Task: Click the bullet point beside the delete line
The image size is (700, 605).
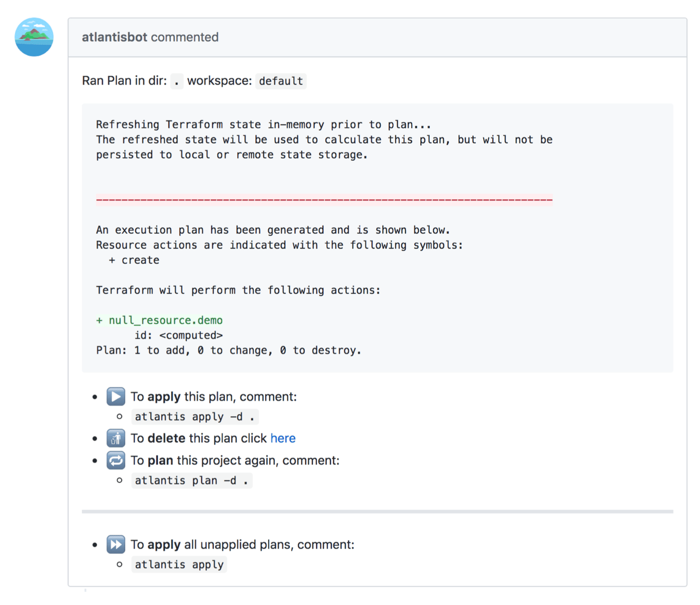Action: click(x=95, y=438)
